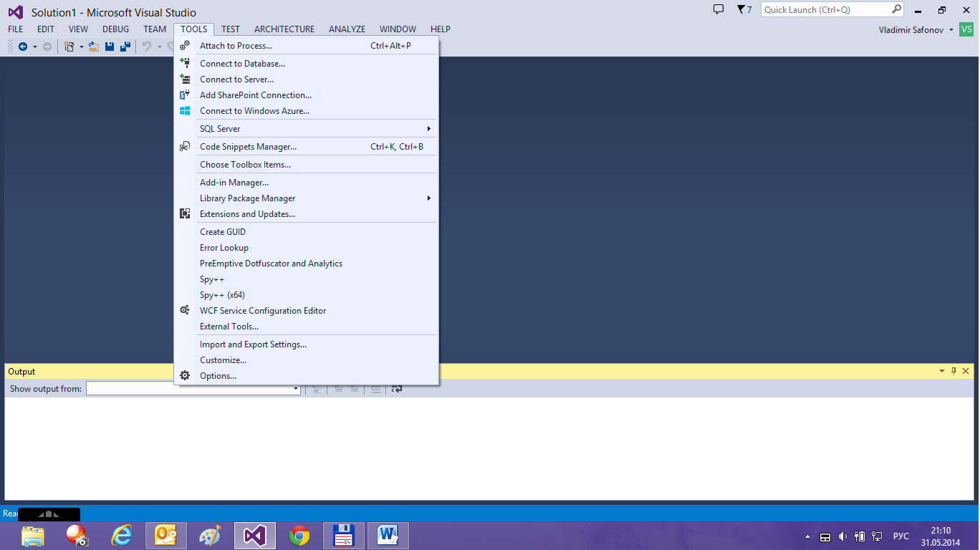The height and width of the screenshot is (550, 980).
Task: Click the Save All icon
Action: click(125, 47)
